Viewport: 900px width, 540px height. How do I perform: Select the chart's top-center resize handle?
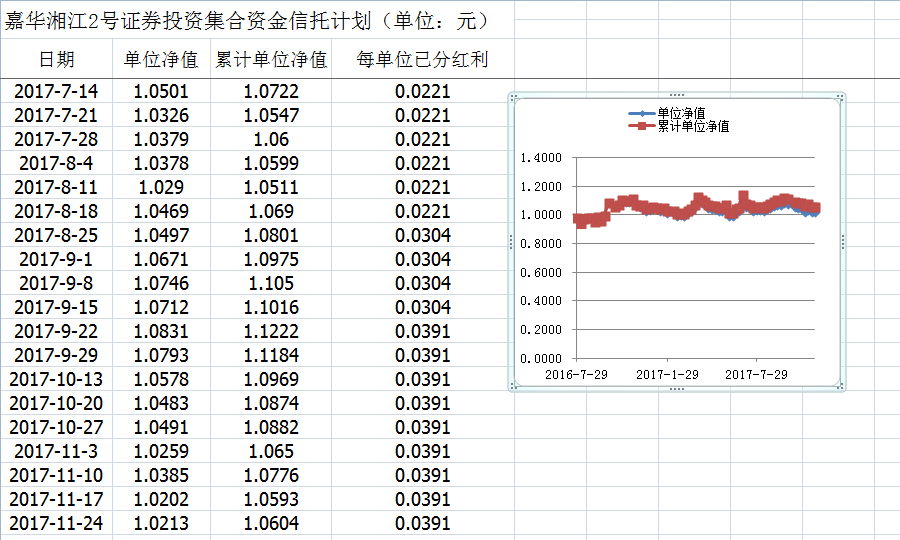pyautogui.click(x=677, y=94)
